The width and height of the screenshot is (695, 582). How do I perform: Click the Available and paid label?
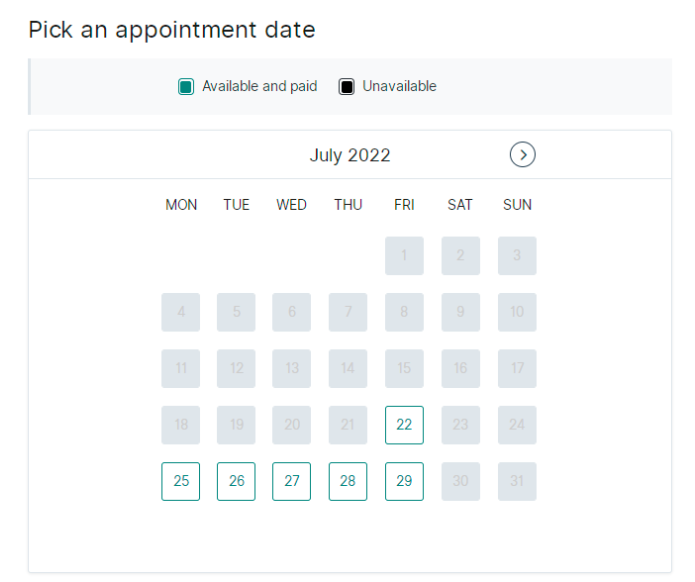pyautogui.click(x=260, y=86)
